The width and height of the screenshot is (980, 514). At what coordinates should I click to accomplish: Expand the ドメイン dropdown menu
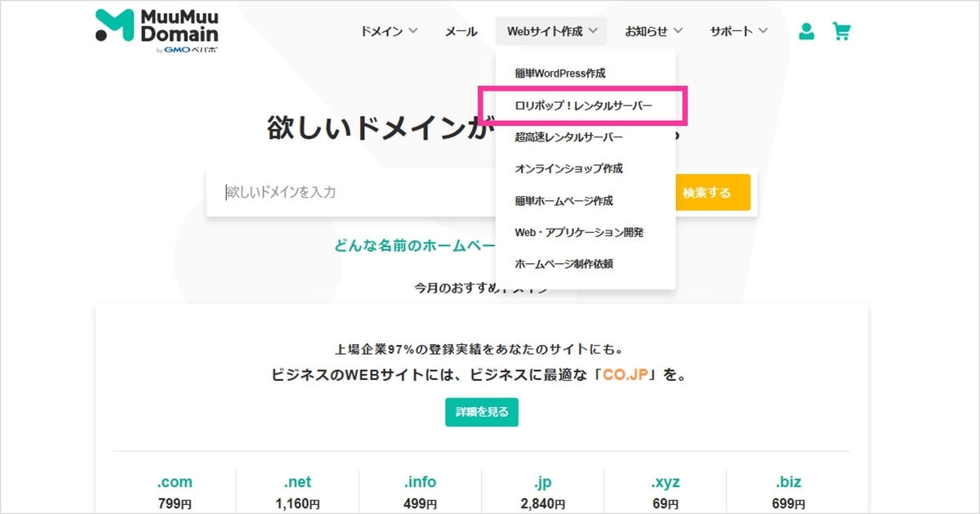[389, 31]
